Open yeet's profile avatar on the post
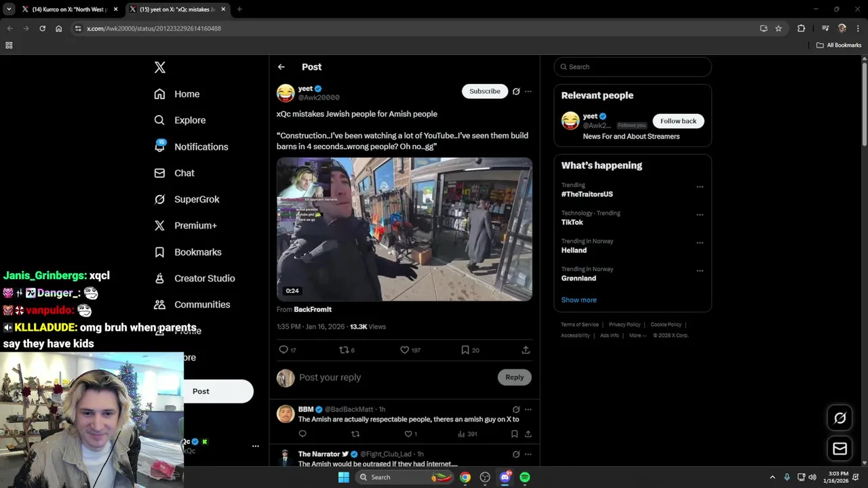The width and height of the screenshot is (868, 488). [285, 93]
